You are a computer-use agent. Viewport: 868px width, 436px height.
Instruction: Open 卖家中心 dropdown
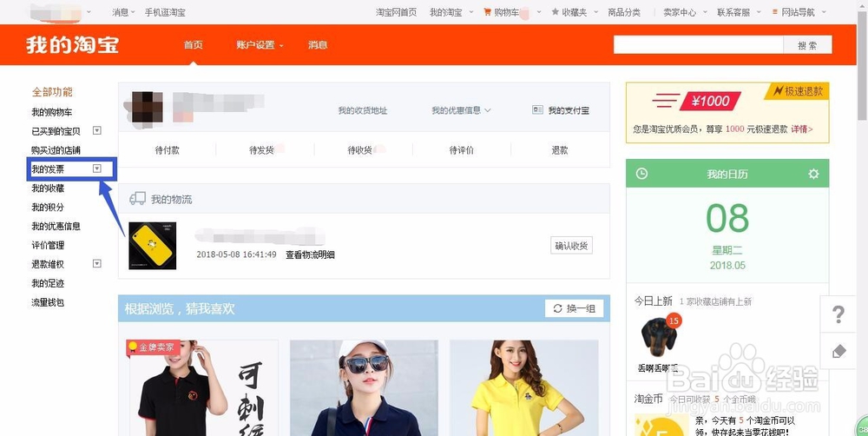[685, 12]
